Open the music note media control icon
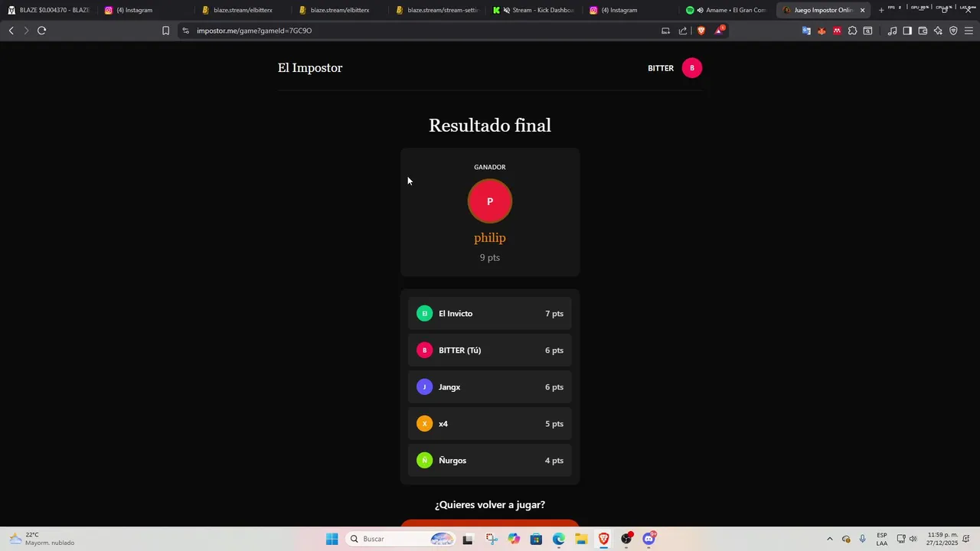The height and width of the screenshot is (551, 980). coord(892,31)
